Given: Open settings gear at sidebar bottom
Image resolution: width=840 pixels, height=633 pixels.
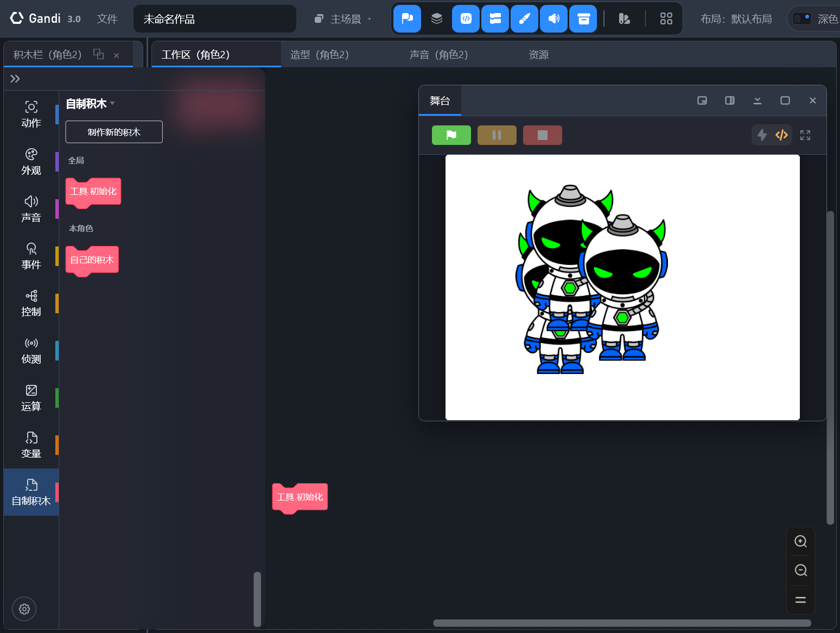Looking at the screenshot, I should [24, 609].
